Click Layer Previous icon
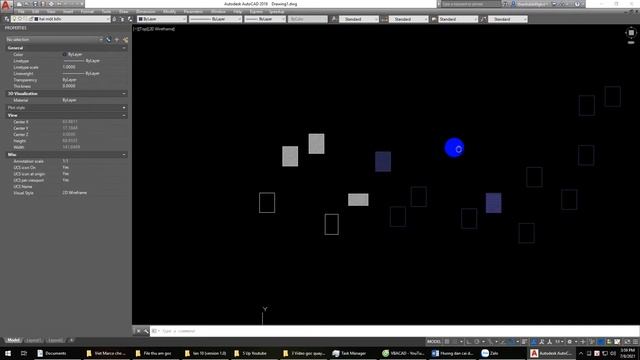640x360 pixels. [122, 19]
